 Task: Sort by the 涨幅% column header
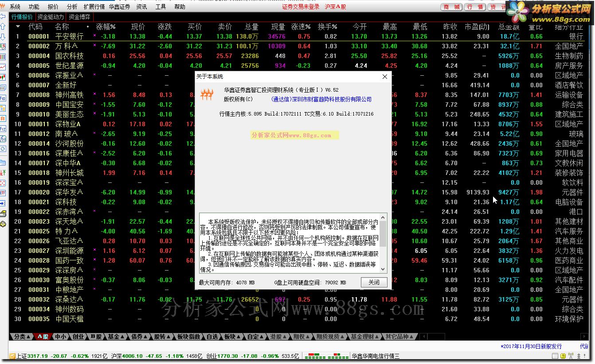tap(106, 27)
